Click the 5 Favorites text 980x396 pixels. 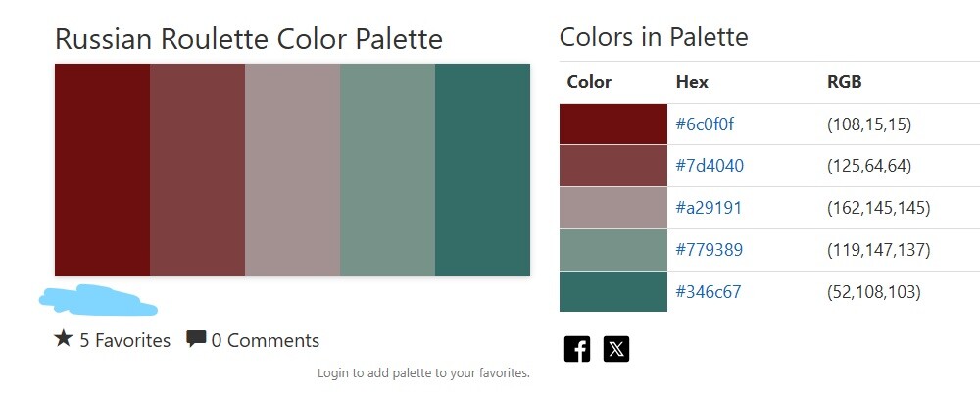[x=125, y=341]
